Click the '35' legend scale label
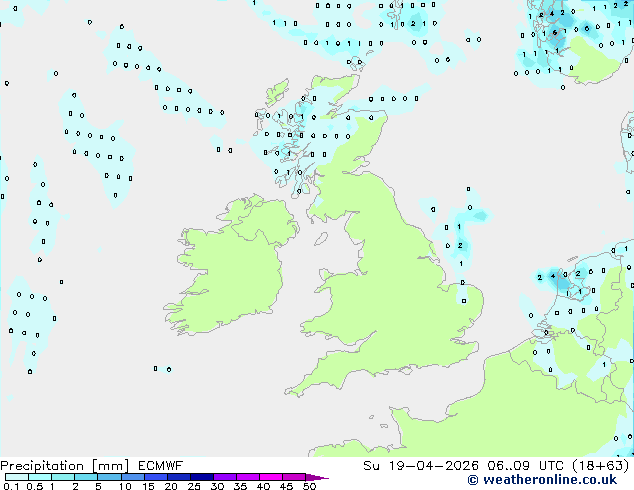This screenshot has width=634, height=490. (240, 486)
